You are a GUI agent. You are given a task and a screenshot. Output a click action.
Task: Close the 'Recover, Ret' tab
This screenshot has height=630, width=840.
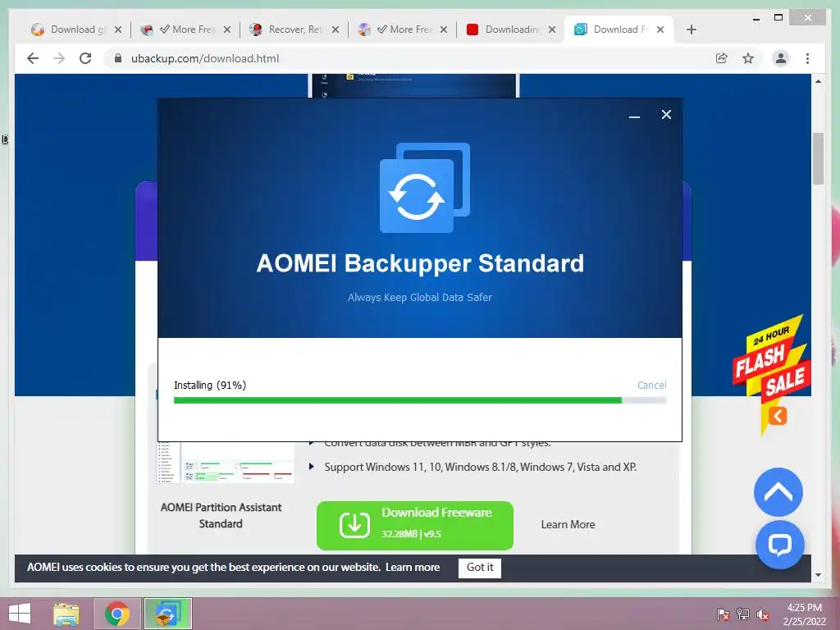tap(336, 30)
